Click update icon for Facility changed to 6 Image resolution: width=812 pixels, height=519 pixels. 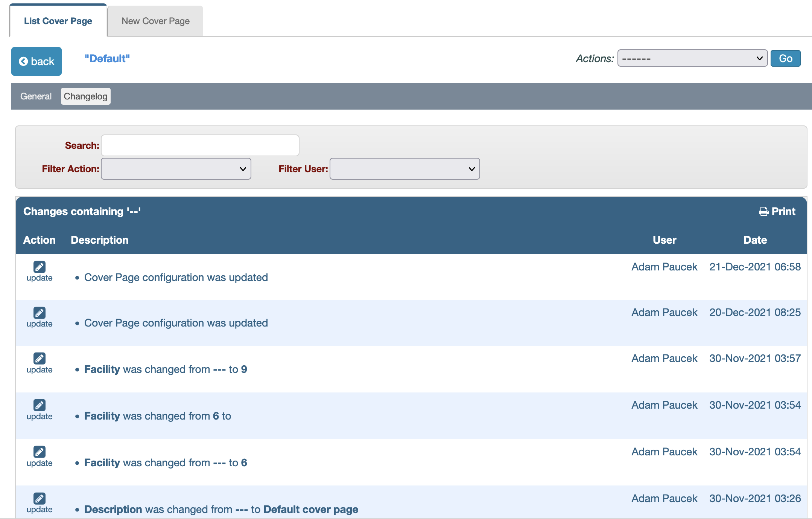tap(40, 452)
